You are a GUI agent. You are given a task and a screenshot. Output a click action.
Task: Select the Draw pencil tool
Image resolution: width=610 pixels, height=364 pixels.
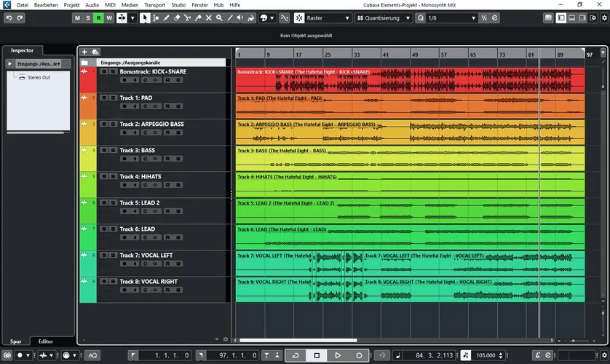[167, 17]
